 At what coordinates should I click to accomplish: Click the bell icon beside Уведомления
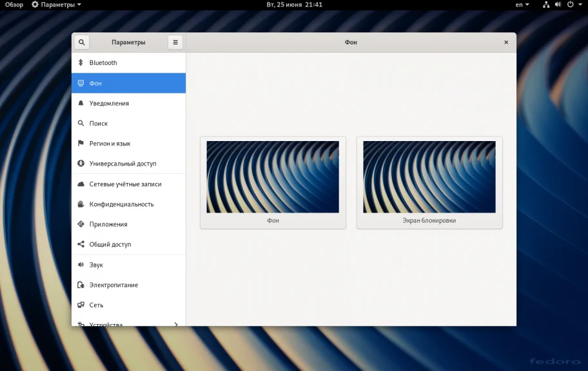(81, 103)
